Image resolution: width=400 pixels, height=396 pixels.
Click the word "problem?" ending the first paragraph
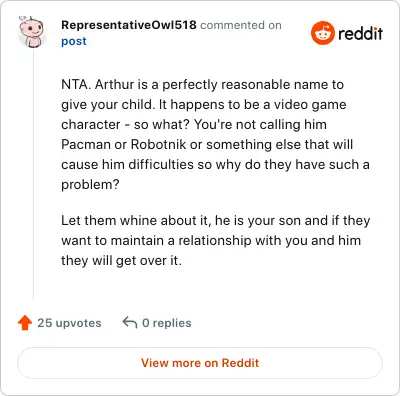(x=90, y=184)
